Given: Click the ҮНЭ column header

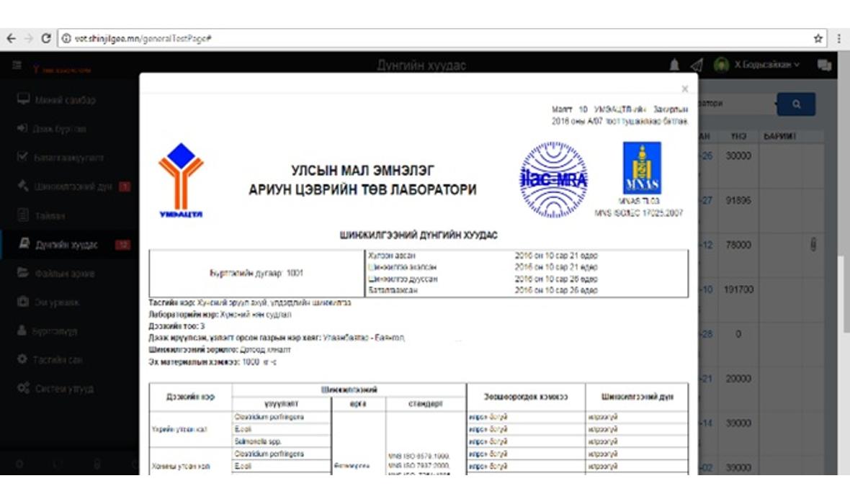Looking at the screenshot, I should [738, 137].
